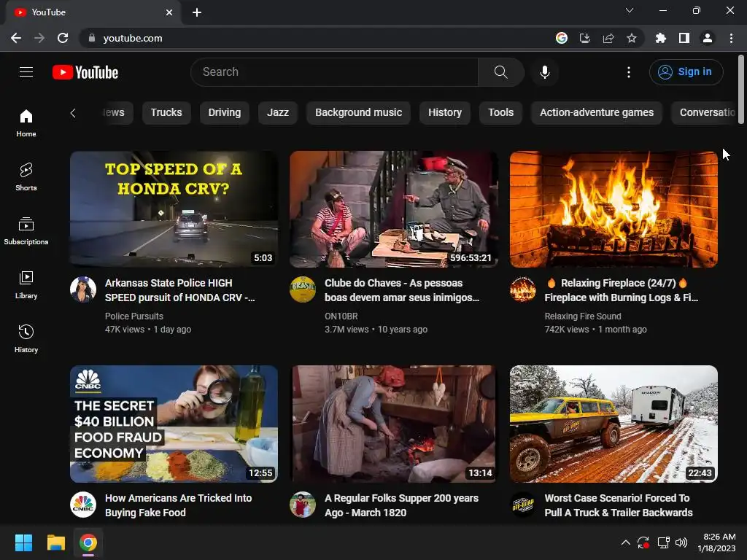Click the install app icon in address bar
This screenshot has width=747, height=560.
tap(585, 38)
